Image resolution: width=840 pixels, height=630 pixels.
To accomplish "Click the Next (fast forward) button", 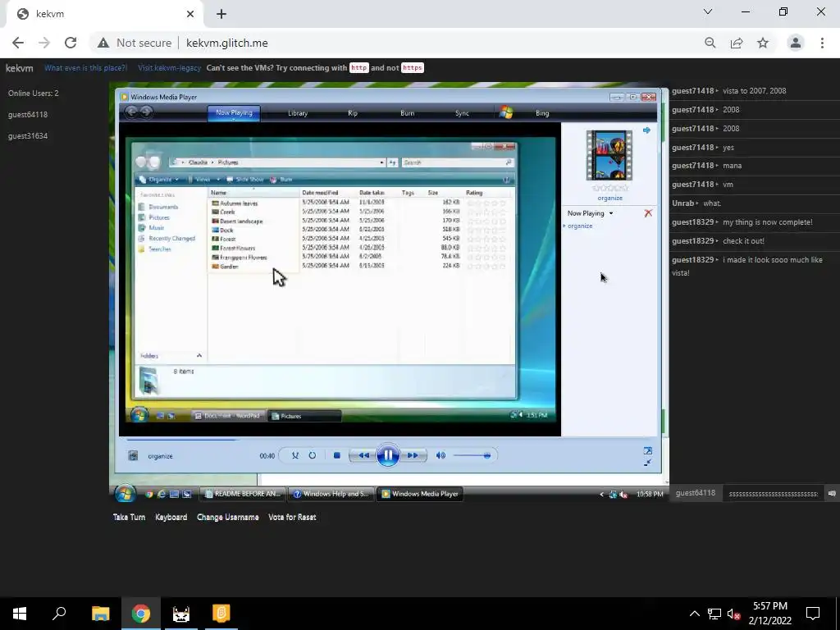I will 413,455.
